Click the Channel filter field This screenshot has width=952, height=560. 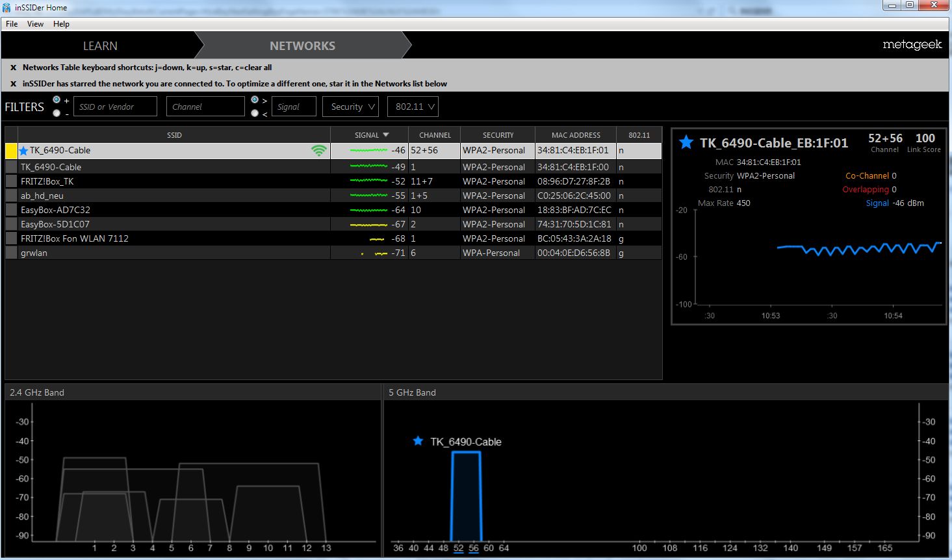coord(205,107)
